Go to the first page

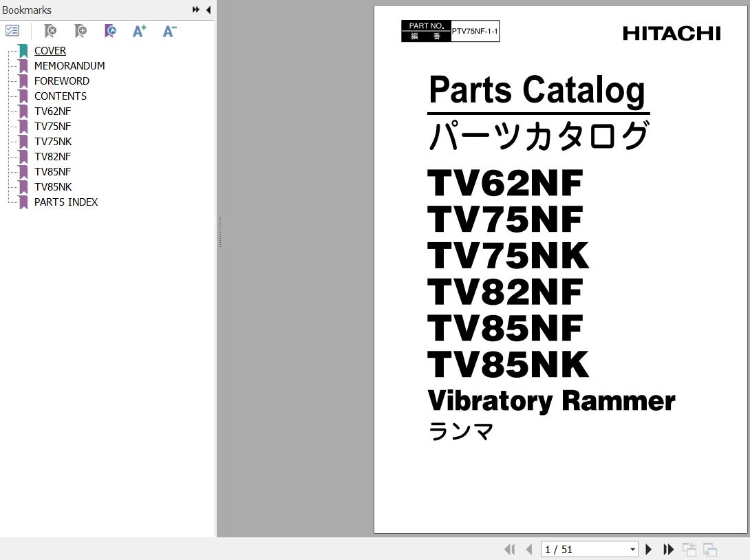click(510, 550)
